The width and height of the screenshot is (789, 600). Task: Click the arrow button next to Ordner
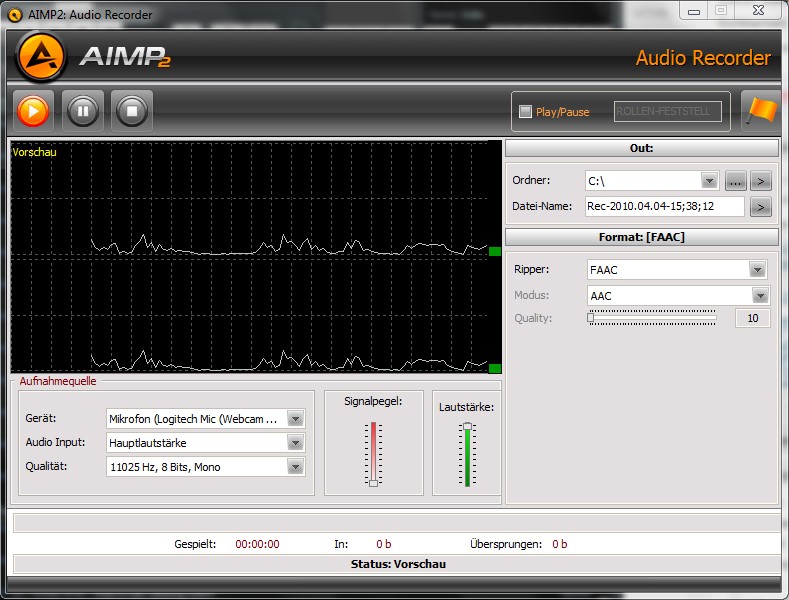pyautogui.click(x=761, y=181)
